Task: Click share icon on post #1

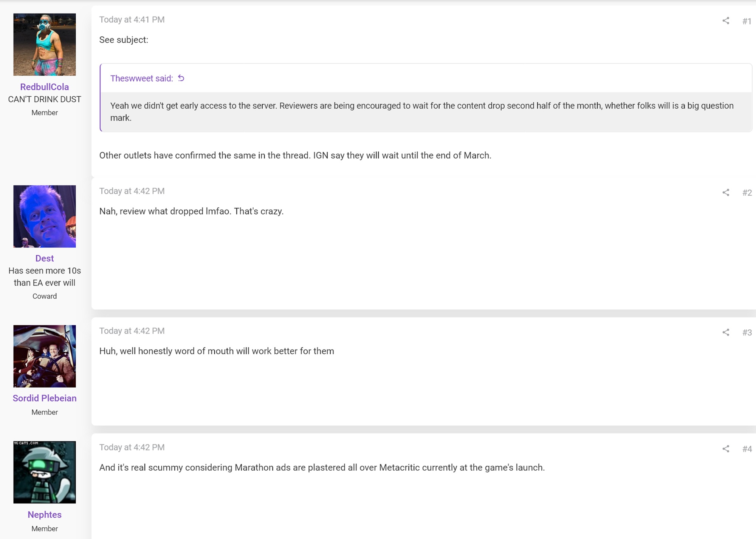Action: pyautogui.click(x=725, y=21)
